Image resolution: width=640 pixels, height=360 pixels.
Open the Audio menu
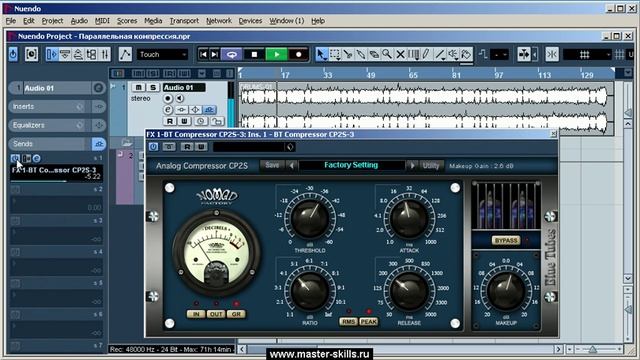pos(79,21)
